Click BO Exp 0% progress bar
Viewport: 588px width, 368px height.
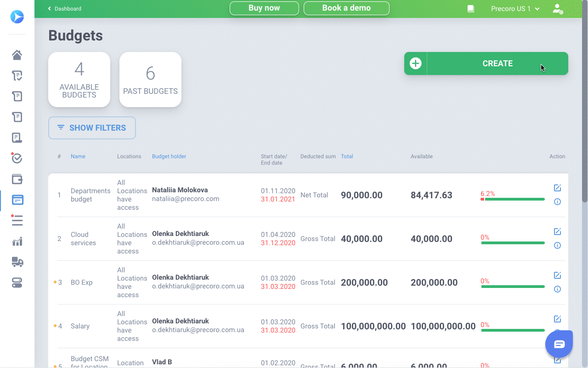(x=513, y=287)
